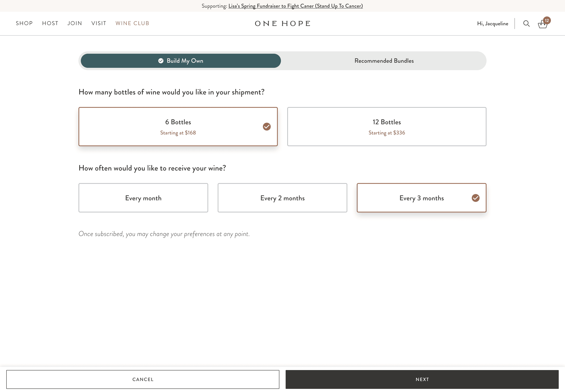Open the WINE CLUB nav item
This screenshot has width=565, height=392.
[x=132, y=23]
